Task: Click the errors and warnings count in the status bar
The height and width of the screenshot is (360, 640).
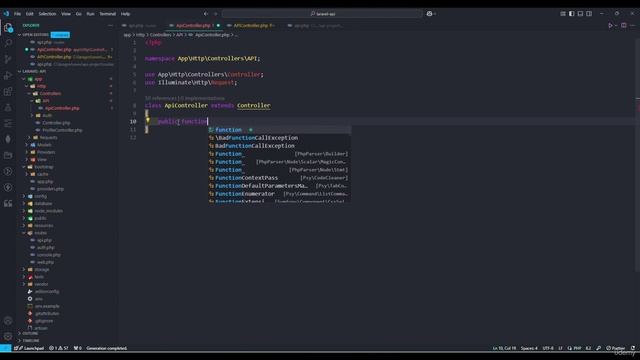Action: point(59,348)
